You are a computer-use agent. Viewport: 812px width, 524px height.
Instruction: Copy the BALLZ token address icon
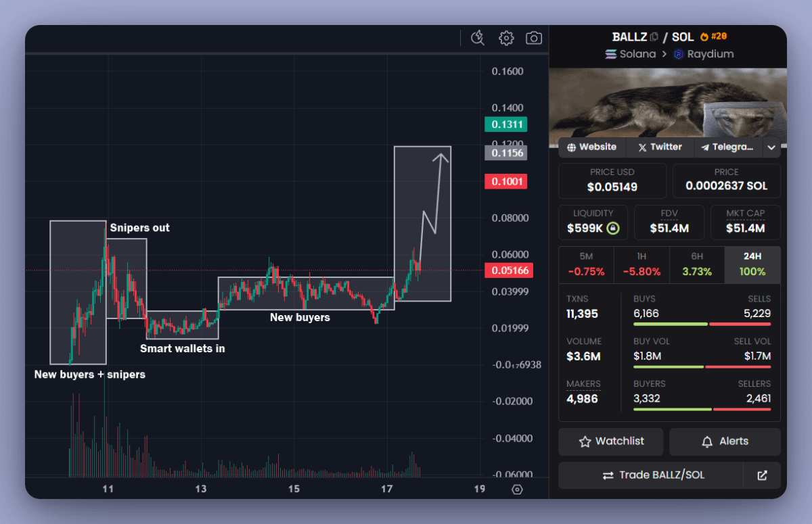pos(654,36)
